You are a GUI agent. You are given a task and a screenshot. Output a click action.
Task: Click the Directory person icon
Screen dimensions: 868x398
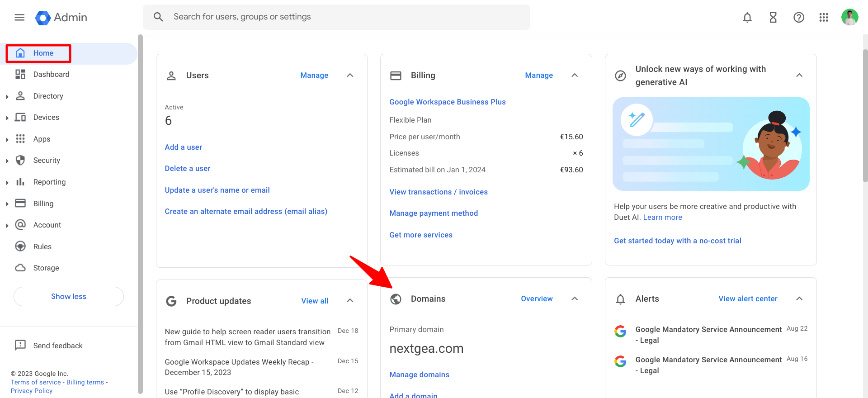pos(20,96)
